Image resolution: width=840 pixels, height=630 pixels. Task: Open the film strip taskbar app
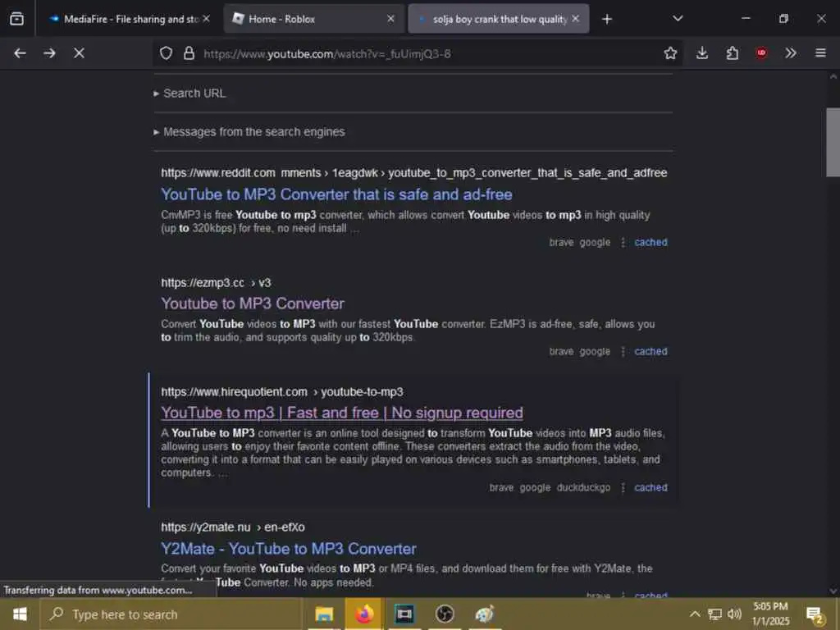[404, 614]
